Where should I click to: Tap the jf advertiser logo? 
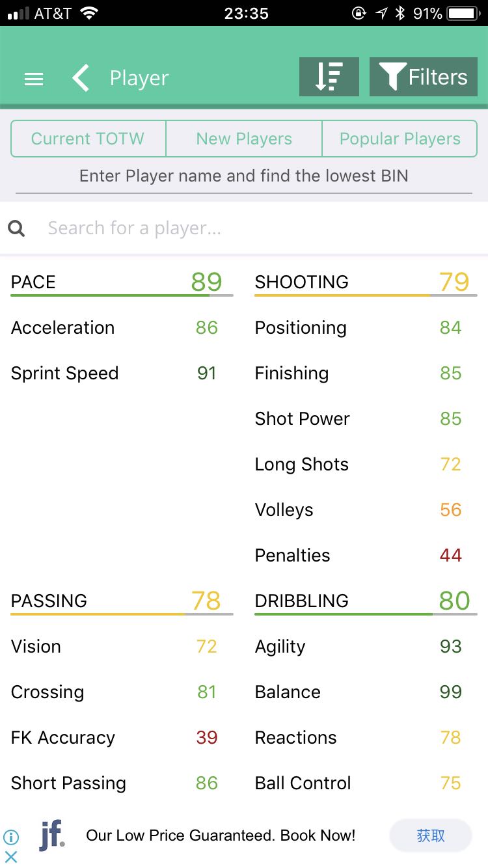pyautogui.click(x=52, y=835)
